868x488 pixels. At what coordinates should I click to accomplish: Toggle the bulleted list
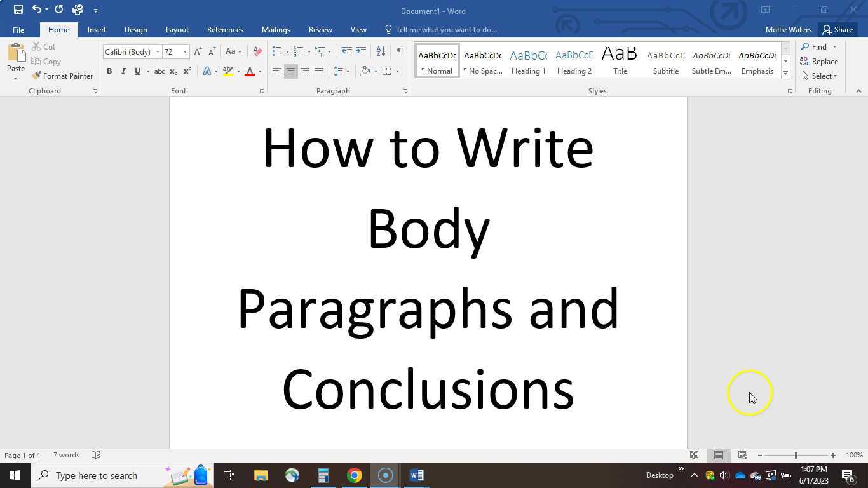tap(276, 51)
